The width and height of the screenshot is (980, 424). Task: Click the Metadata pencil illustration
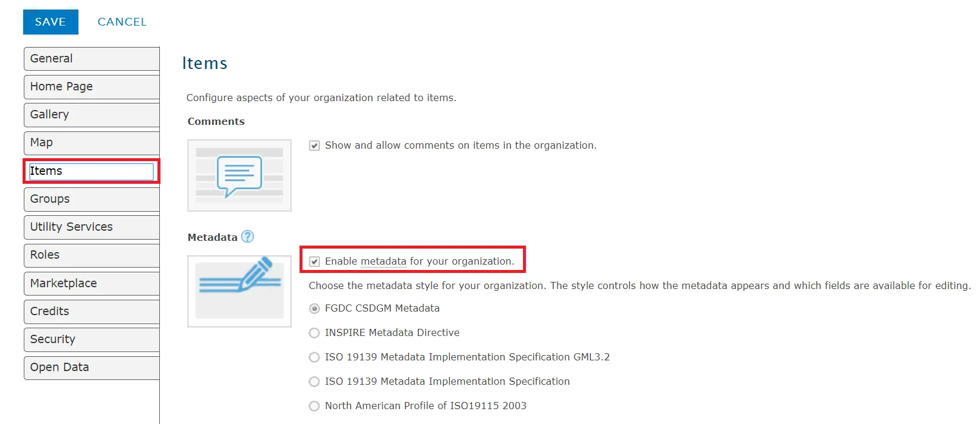click(240, 291)
